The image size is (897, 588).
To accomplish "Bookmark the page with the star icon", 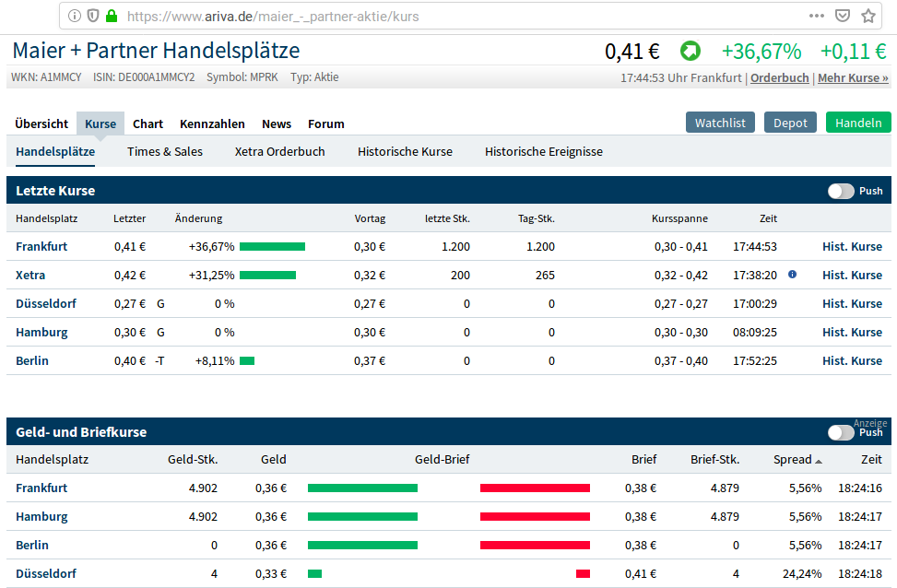I will [867, 16].
